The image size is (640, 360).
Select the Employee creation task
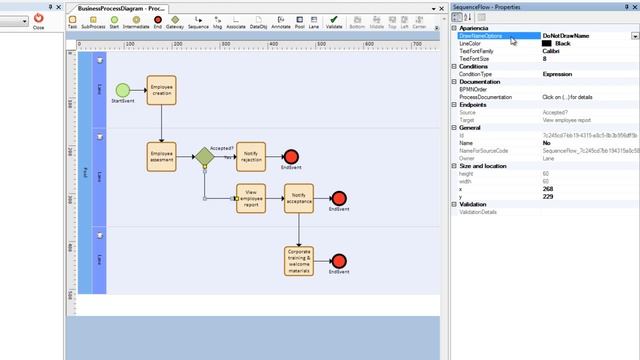(162, 90)
